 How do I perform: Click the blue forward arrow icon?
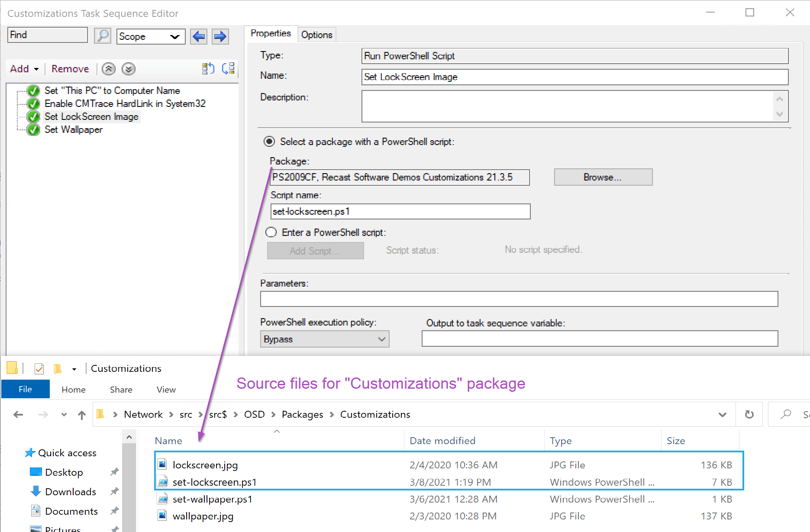click(x=220, y=36)
